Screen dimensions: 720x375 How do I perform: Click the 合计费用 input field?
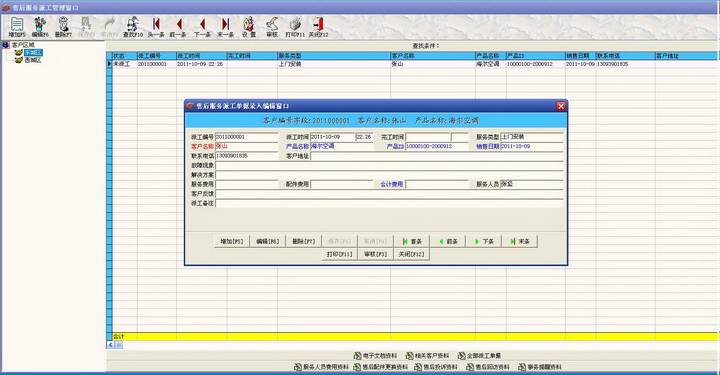click(x=437, y=185)
